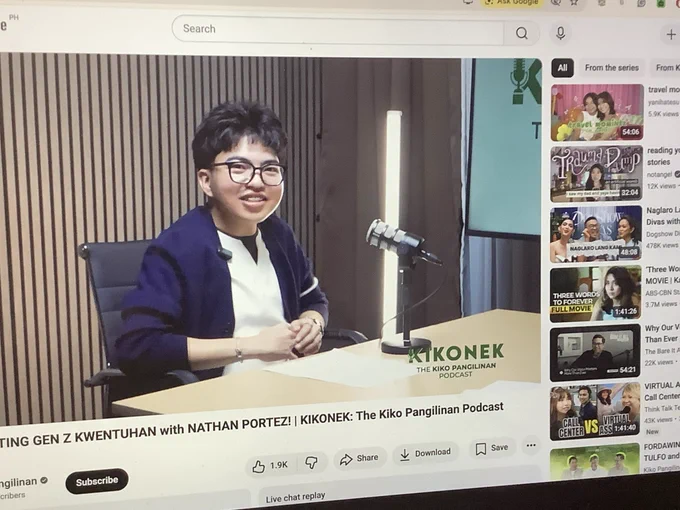The image size is (680, 510).
Task: Click the magnifier search button
Action: point(522,33)
